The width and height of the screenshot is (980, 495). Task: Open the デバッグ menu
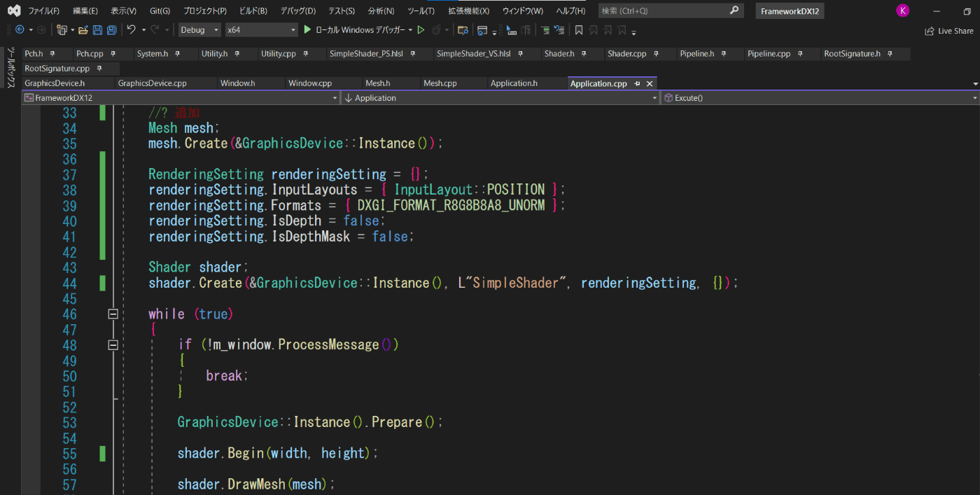click(x=297, y=11)
